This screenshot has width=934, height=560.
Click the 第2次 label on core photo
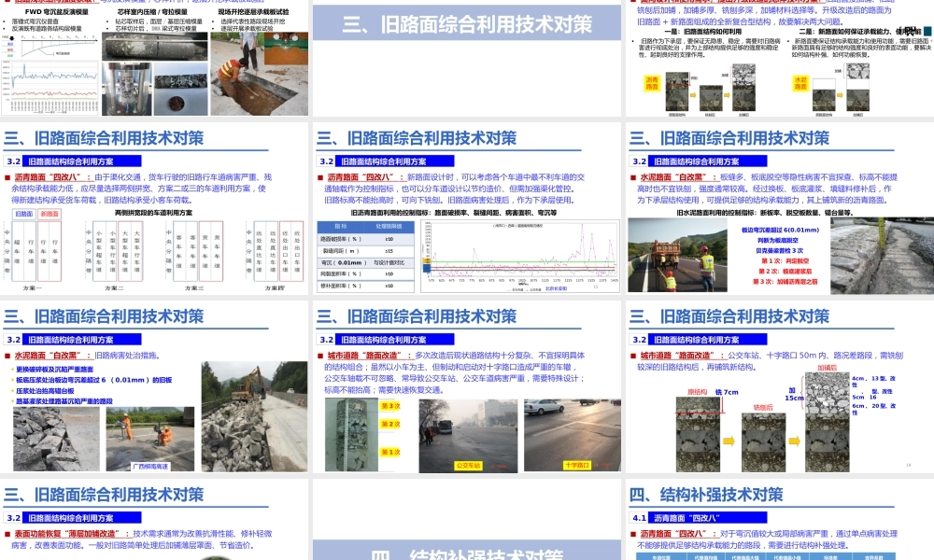click(390, 424)
